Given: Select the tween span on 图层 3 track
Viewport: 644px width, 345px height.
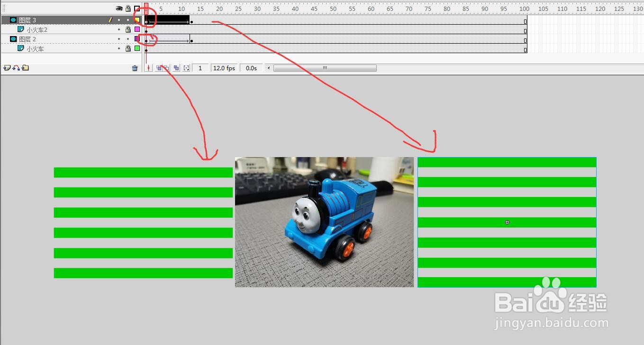Looking at the screenshot, I should (168, 20).
